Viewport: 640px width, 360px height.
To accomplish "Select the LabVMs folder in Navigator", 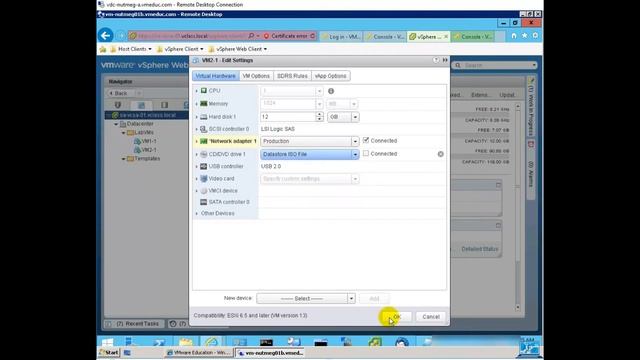I will (x=140, y=133).
